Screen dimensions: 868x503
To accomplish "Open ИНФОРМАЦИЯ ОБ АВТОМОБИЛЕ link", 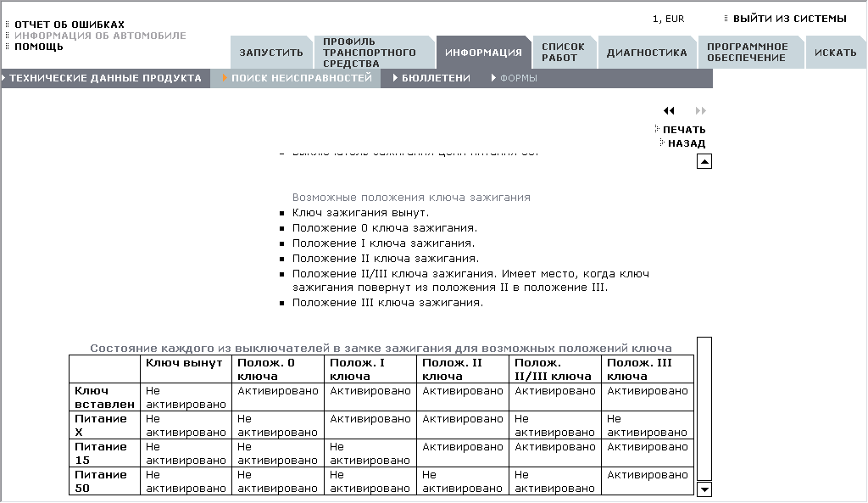I will (x=100, y=36).
